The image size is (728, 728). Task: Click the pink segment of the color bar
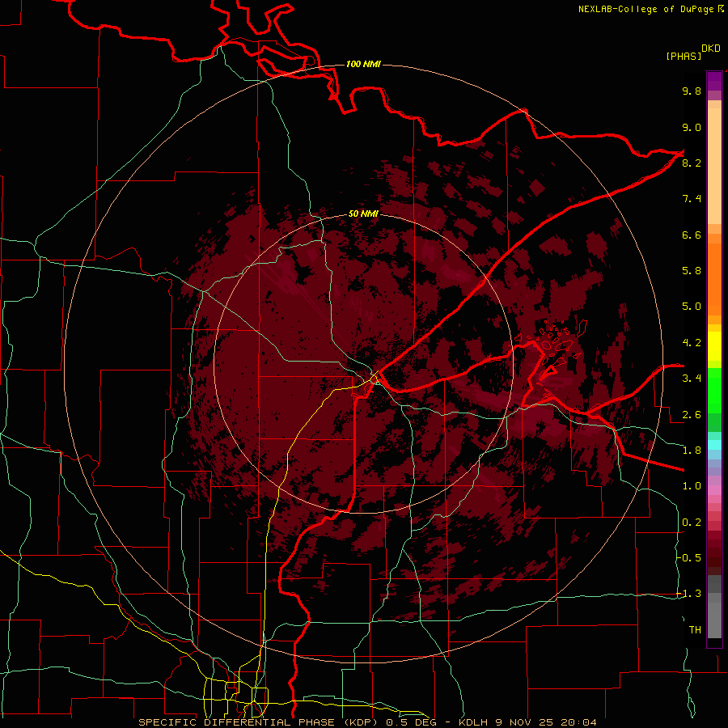point(714,490)
